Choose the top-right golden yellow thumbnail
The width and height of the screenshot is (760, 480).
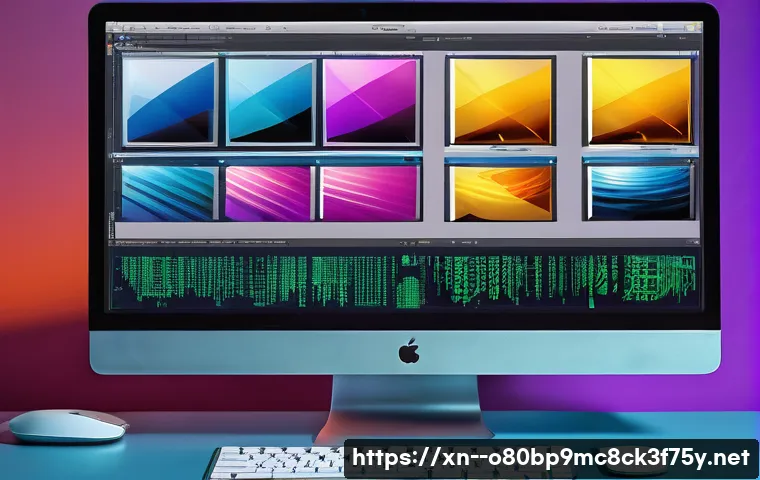click(639, 100)
